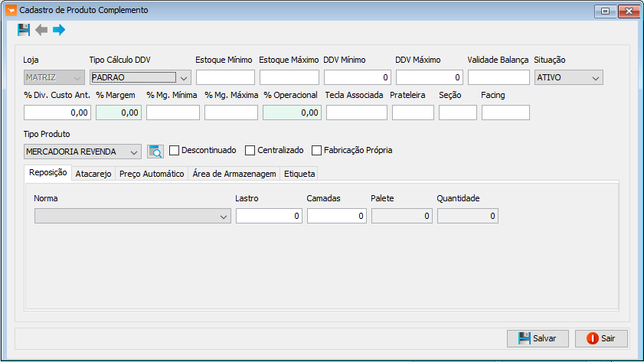This screenshot has width=644, height=362.
Task: Select the Prateleira input field
Action: [x=414, y=113]
